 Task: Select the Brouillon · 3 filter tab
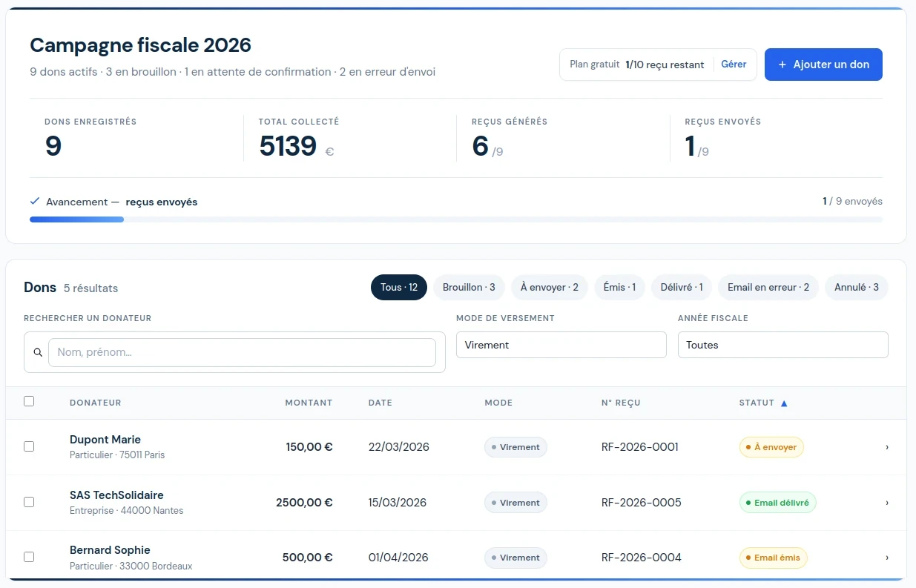[469, 287]
